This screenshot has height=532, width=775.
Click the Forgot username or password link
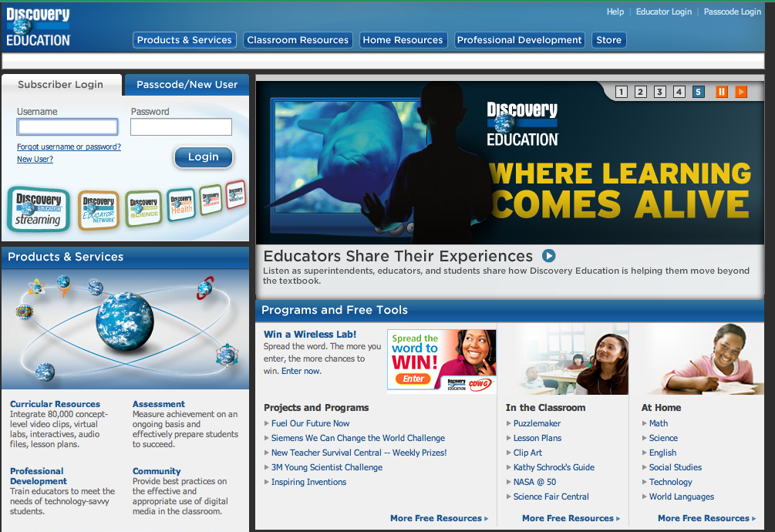[69, 146]
